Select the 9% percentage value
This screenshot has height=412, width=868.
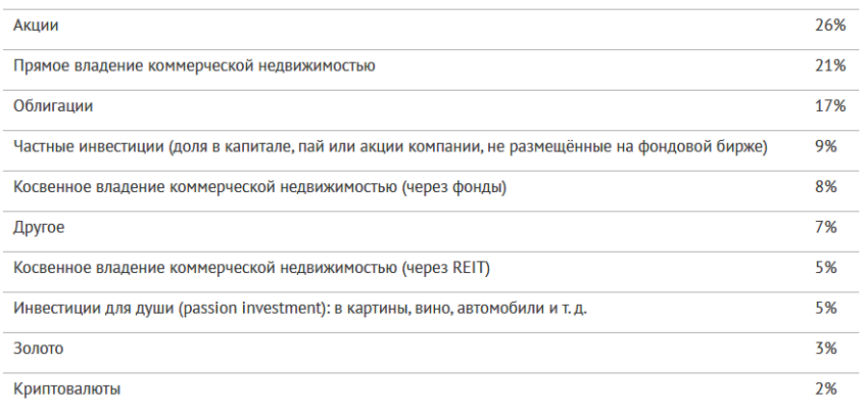(x=826, y=147)
